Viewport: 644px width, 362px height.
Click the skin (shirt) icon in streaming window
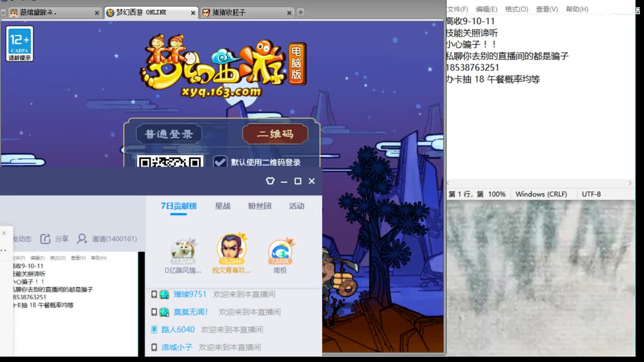click(x=270, y=181)
